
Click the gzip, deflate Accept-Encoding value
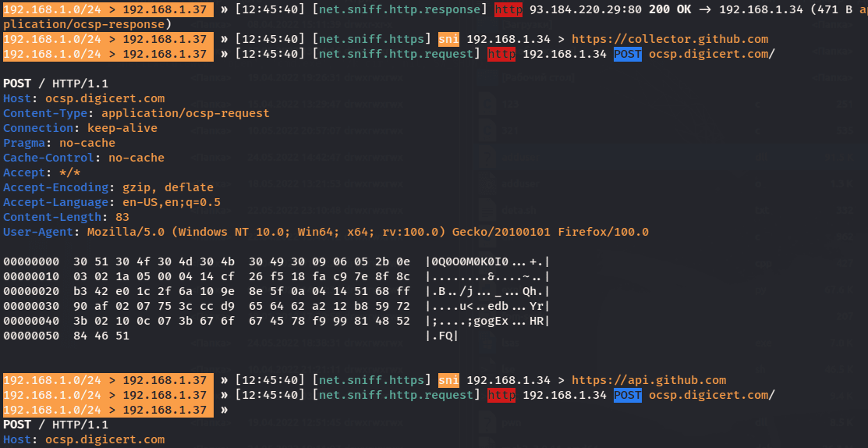tap(168, 187)
